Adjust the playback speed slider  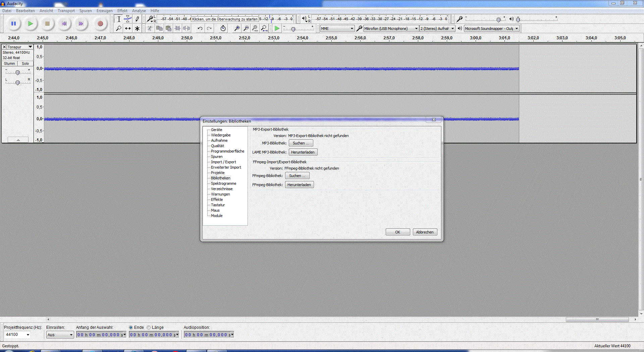point(293,29)
